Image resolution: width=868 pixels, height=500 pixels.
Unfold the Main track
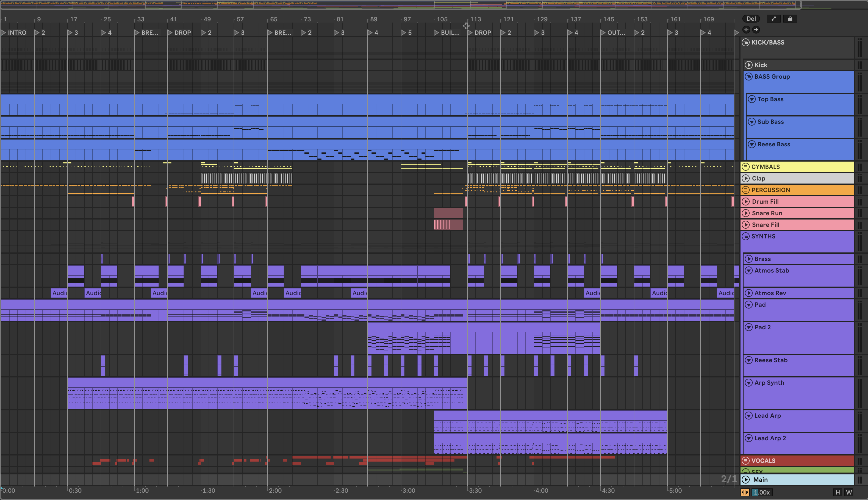click(745, 479)
